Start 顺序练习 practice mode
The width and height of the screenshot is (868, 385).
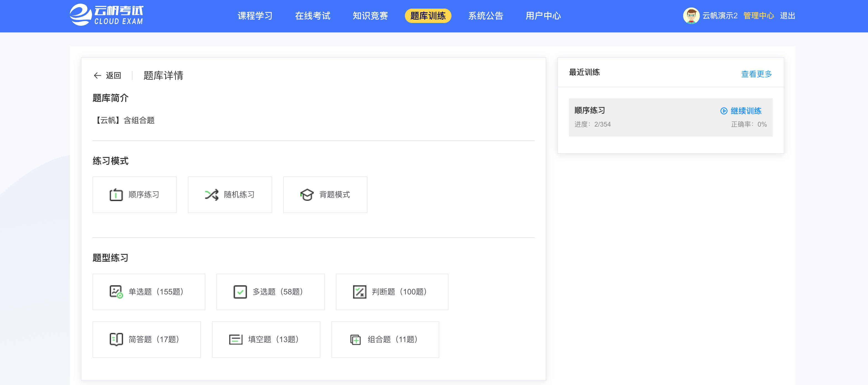(x=134, y=195)
